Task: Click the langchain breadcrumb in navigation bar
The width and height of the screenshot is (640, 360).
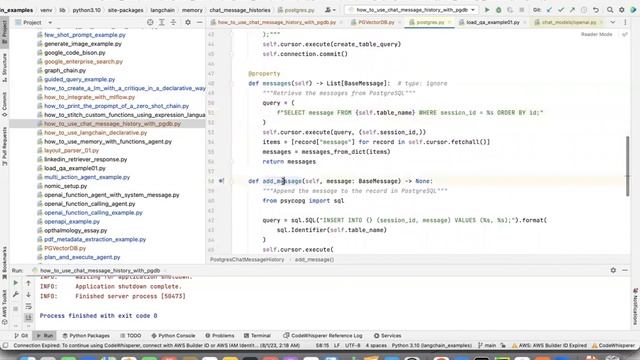Action: click(x=162, y=10)
